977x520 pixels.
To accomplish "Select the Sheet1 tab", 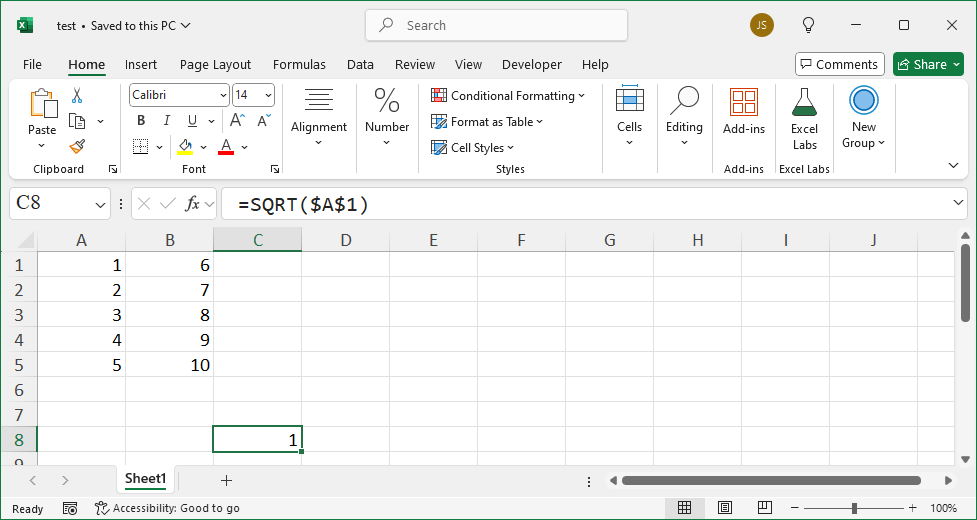I will [146, 479].
